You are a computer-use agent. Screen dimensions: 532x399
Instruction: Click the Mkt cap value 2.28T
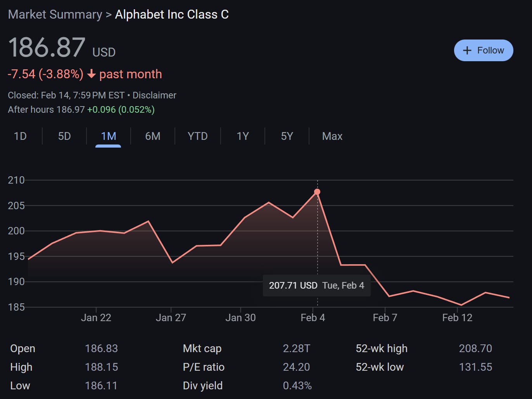(x=297, y=349)
